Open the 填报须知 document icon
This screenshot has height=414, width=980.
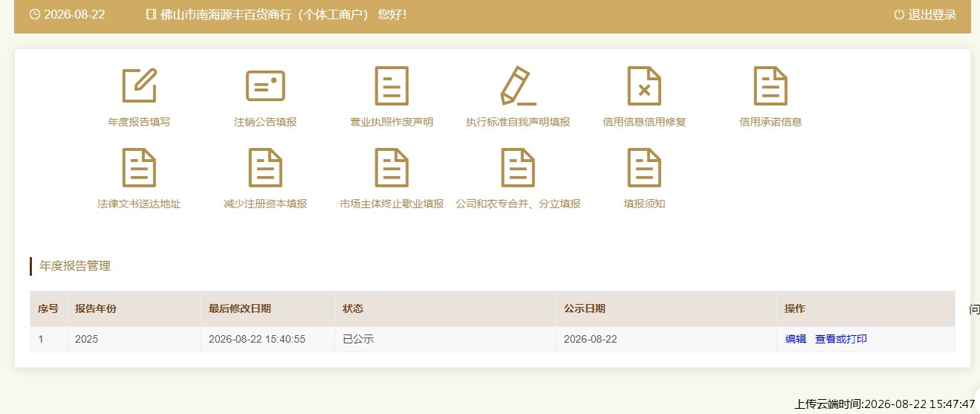tap(644, 167)
